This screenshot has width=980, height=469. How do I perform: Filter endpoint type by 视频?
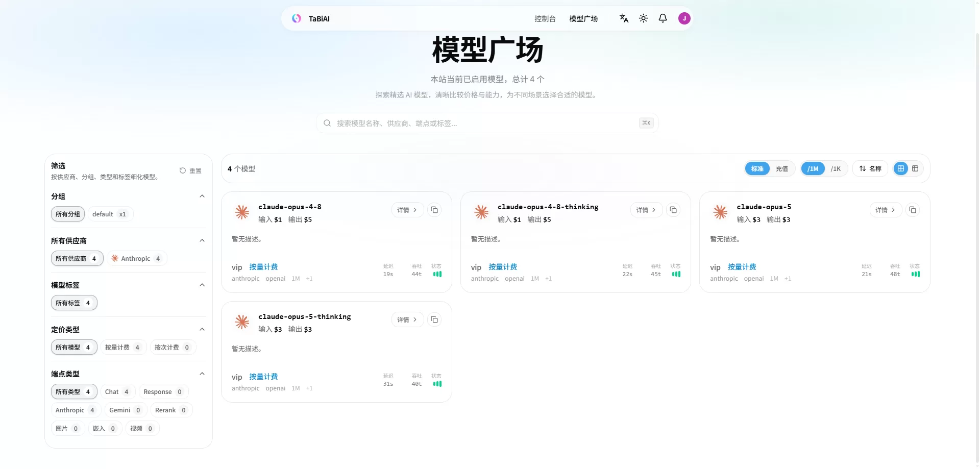[x=142, y=429]
